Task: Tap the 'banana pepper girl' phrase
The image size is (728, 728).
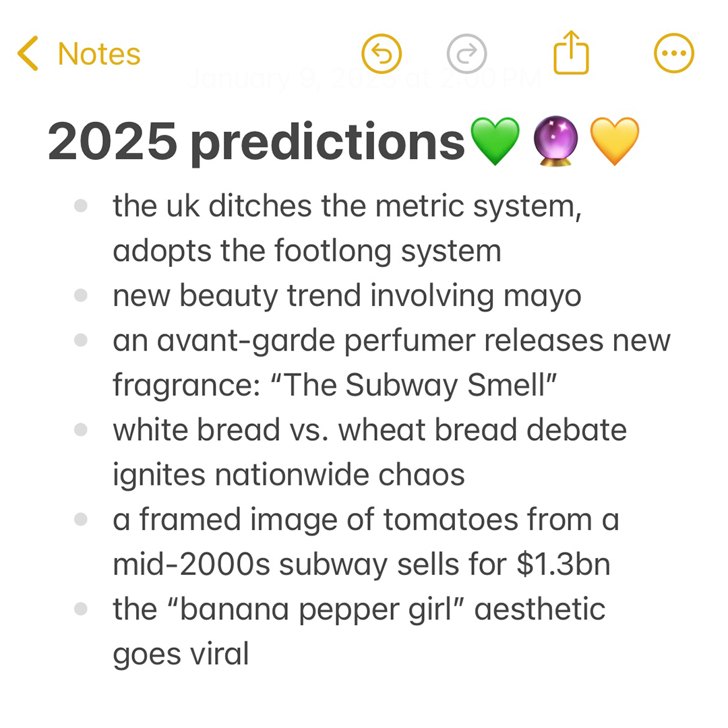Action: tap(315, 610)
